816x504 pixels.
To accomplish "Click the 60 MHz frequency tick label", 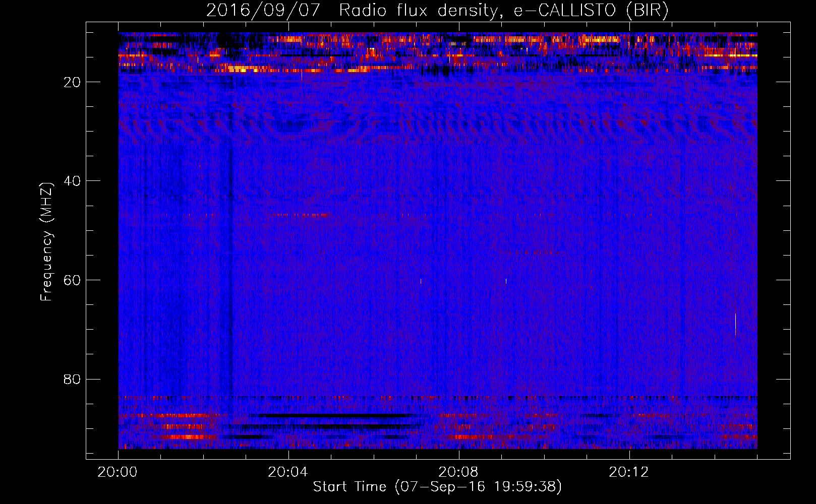I will pos(73,280).
